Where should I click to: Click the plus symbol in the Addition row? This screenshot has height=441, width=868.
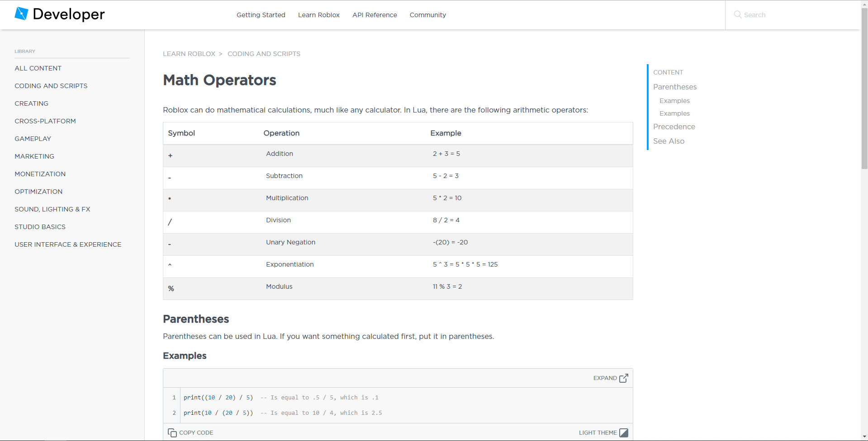(x=170, y=156)
